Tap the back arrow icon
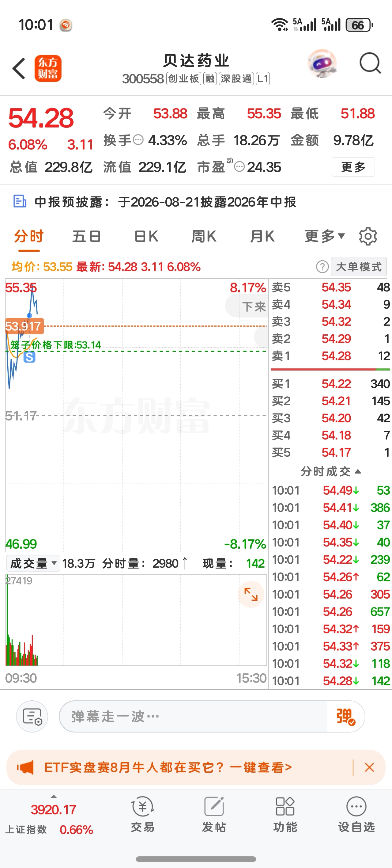The width and height of the screenshot is (392, 868). (x=19, y=68)
